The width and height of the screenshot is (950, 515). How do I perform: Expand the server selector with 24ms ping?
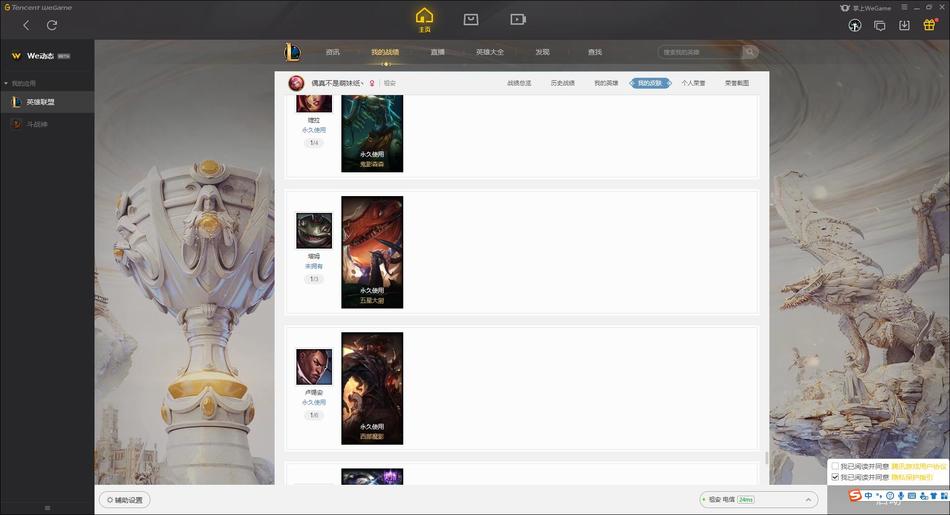pos(758,500)
